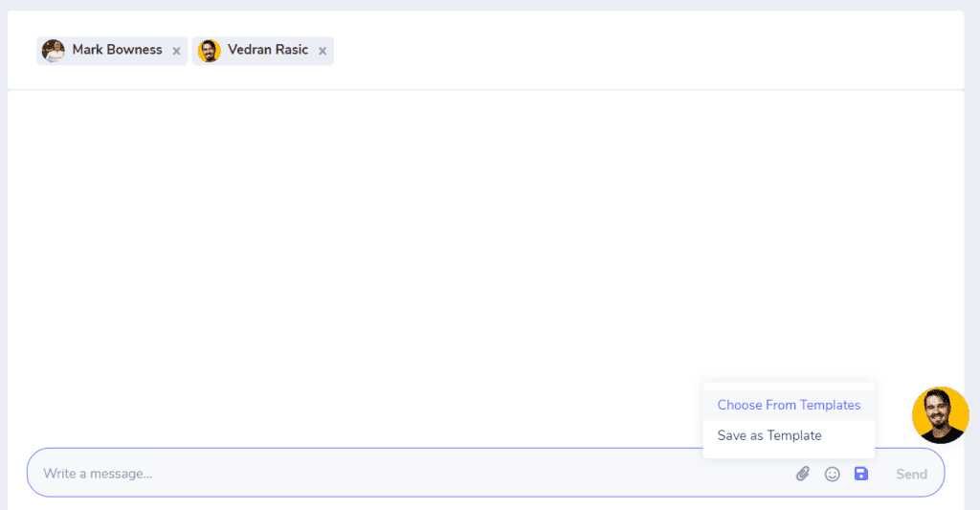Click empty recipients field after Vedran Rasic chip
Viewport: 980px width, 510px height.
644,51
